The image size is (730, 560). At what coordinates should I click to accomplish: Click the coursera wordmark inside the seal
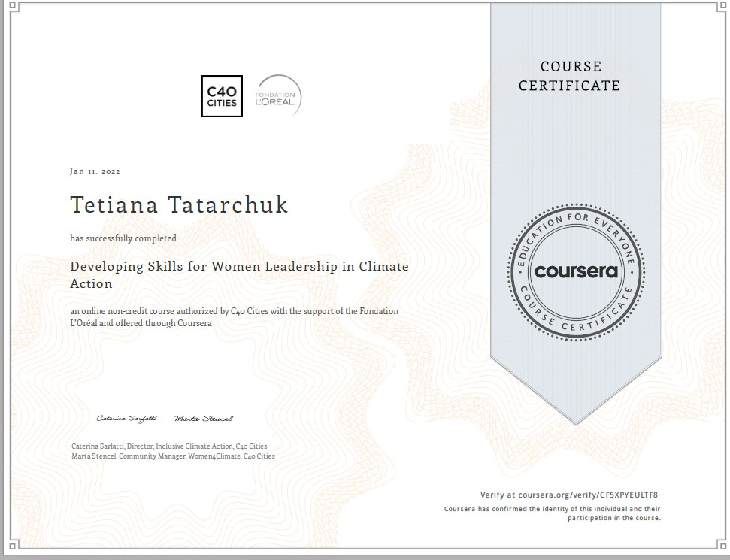576,271
